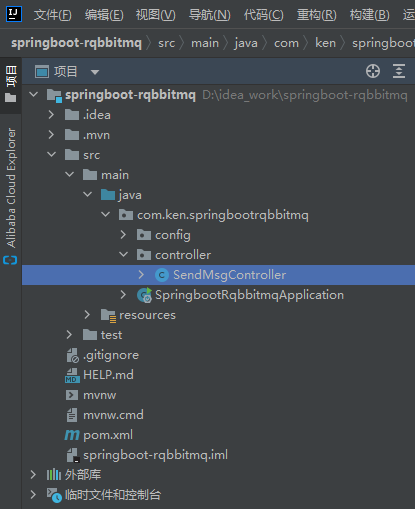This screenshot has width=415, height=509.
Task: Expand the .idea folder
Action: pyautogui.click(x=51, y=115)
